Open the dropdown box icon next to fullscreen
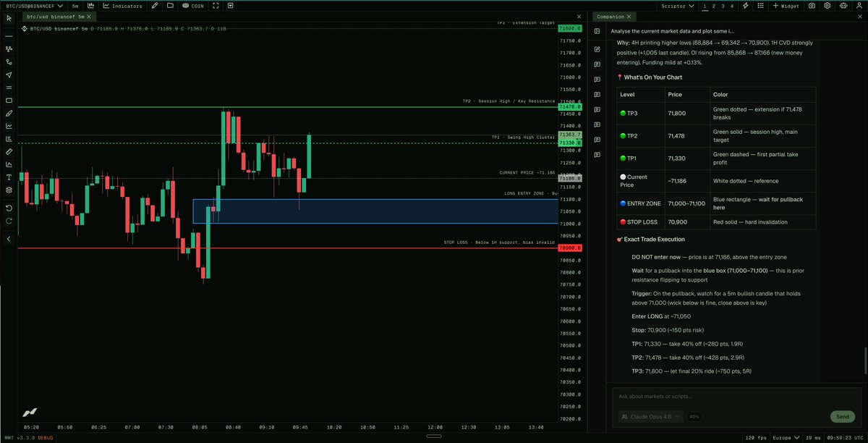Viewport: 868px width, 443px height. [230, 6]
